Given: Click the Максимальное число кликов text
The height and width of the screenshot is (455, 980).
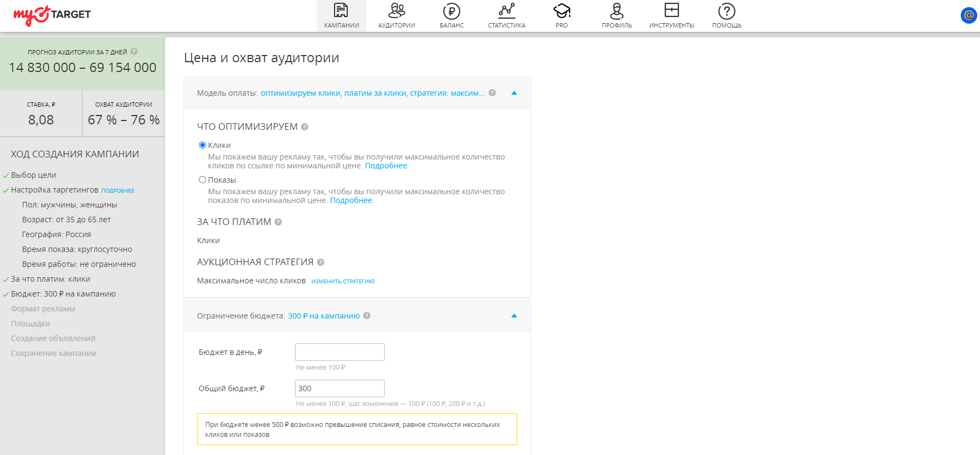Looking at the screenshot, I should [x=251, y=281].
